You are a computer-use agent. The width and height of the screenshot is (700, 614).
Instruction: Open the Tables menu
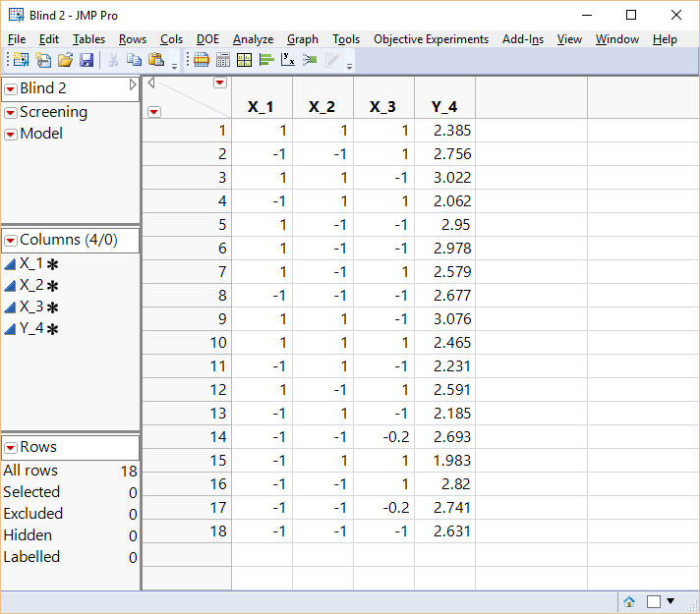coord(88,39)
